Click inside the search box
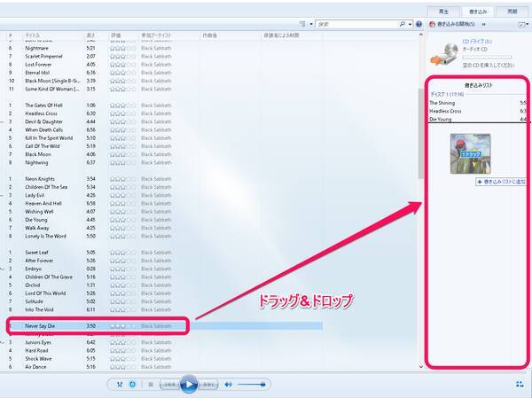Screen dimensions: 532x398 point(356,24)
